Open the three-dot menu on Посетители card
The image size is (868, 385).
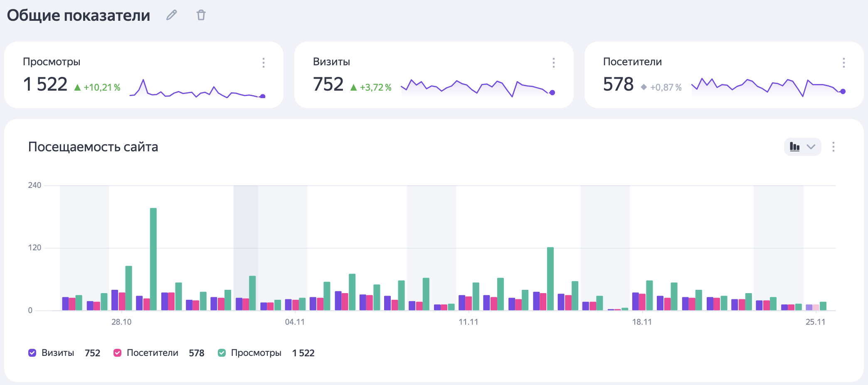pyautogui.click(x=843, y=63)
